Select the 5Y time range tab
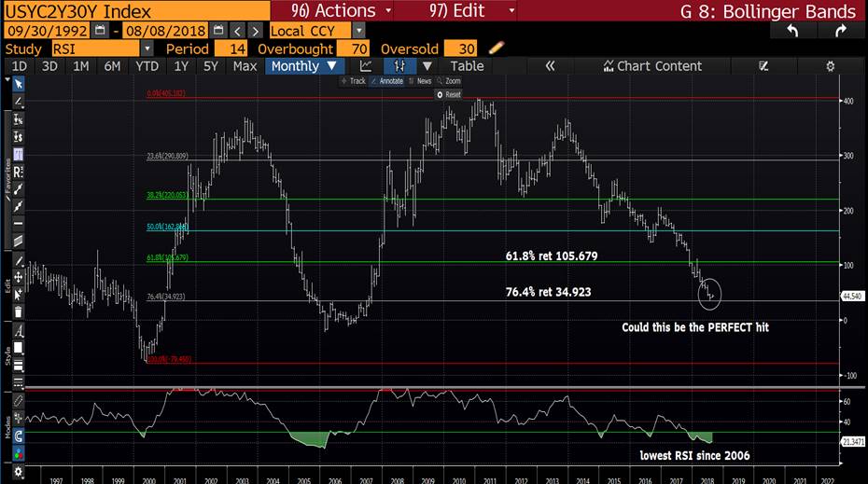Image resolution: width=868 pixels, height=484 pixels. coord(210,66)
